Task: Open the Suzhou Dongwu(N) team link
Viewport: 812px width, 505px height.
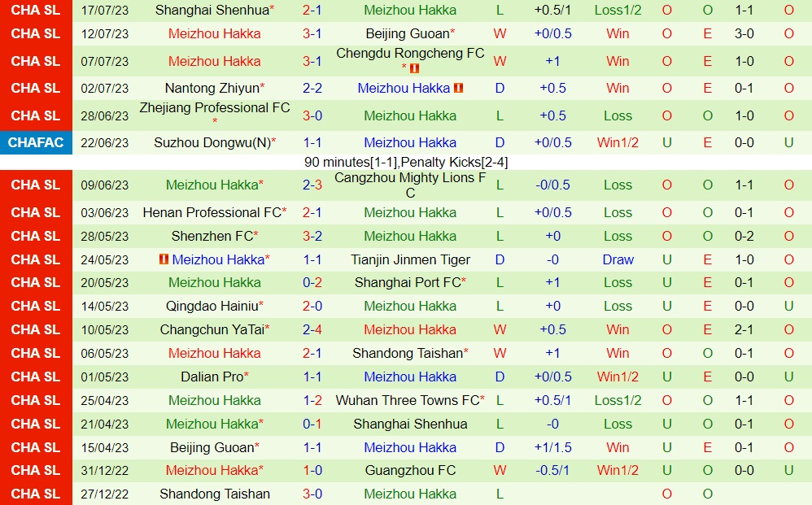Action: coord(212,142)
